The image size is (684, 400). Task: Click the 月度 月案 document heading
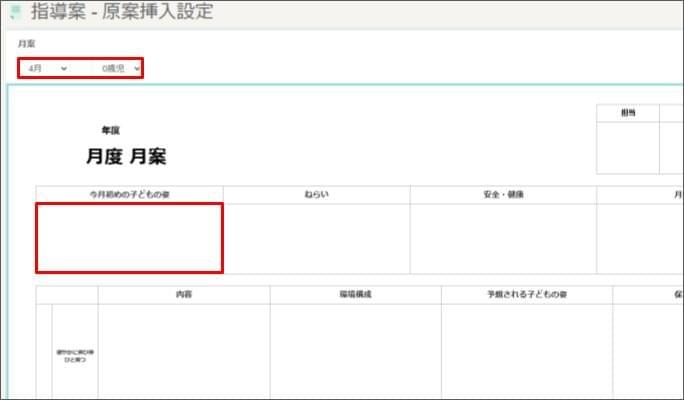pyautogui.click(x=127, y=157)
